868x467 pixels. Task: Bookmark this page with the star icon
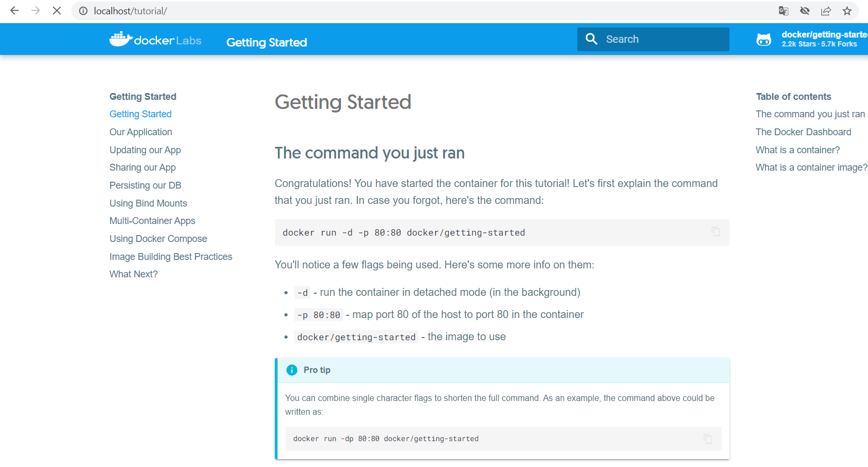coord(847,11)
